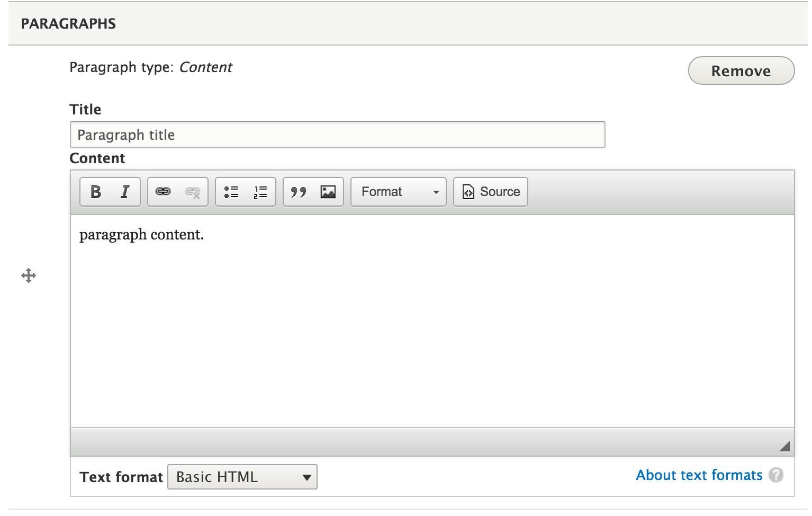Viewport: 812px width, 516px height.
Task: Click the Unlink icon in the toolbar
Action: (193, 192)
